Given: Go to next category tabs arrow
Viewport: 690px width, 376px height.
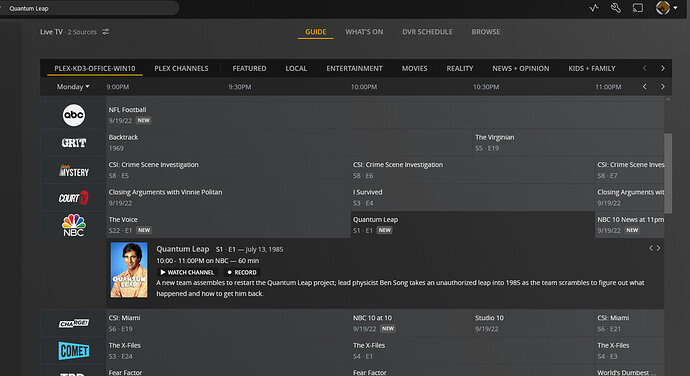Looking at the screenshot, I should point(663,68).
